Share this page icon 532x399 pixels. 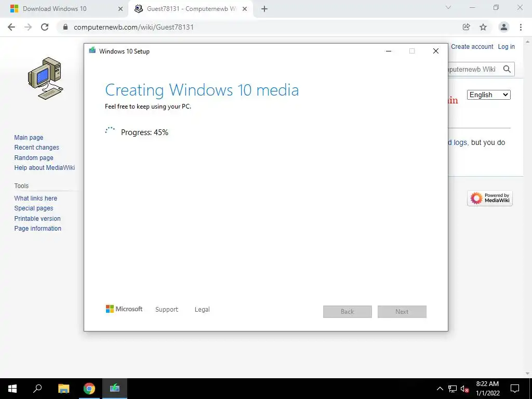[467, 27]
